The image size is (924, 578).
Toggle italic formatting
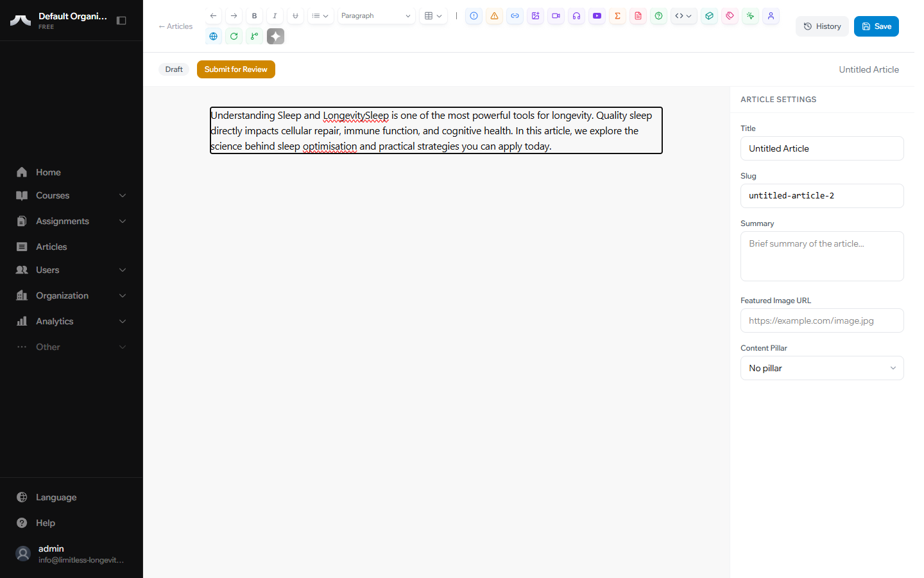[x=275, y=15]
